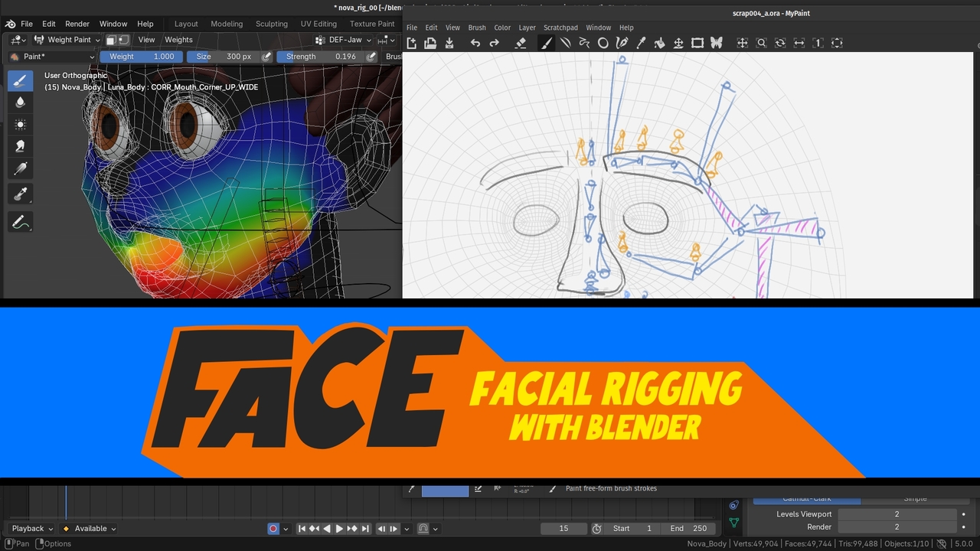Play animation in timeline
Viewport: 980px width, 551px height.
339,529
